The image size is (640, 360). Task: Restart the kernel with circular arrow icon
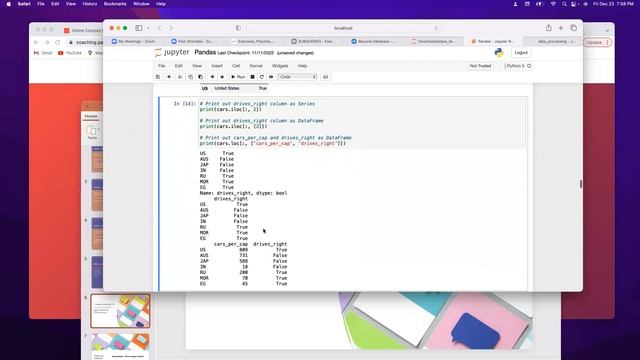[262, 77]
